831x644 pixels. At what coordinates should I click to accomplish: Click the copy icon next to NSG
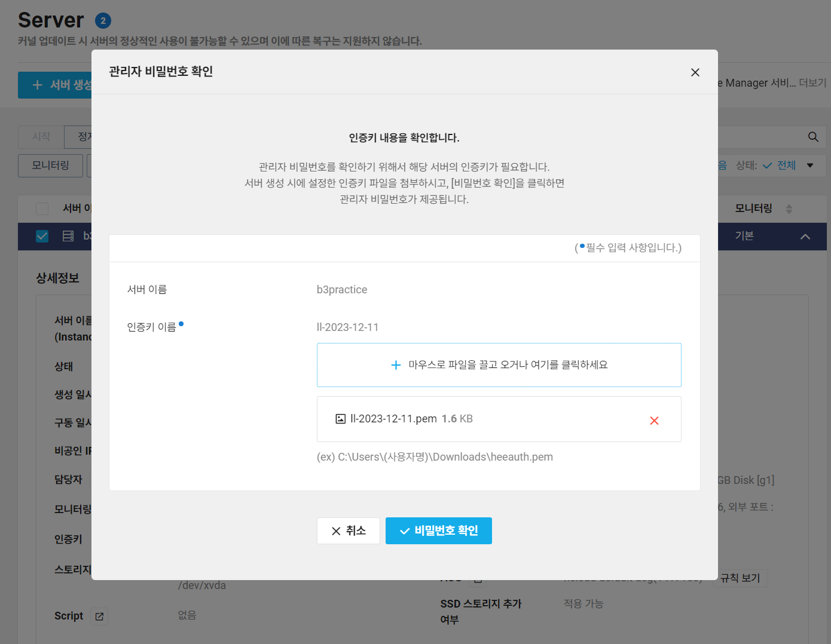pyautogui.click(x=478, y=578)
